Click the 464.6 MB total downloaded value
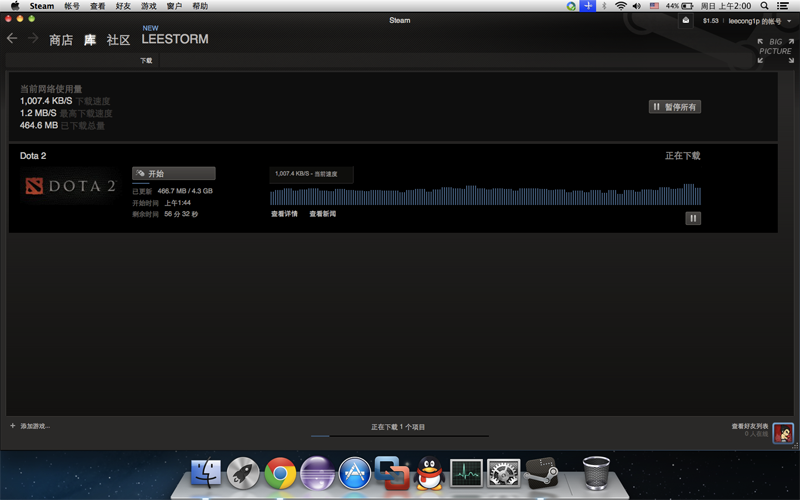Viewport: 800px width, 500px height. pos(39,126)
